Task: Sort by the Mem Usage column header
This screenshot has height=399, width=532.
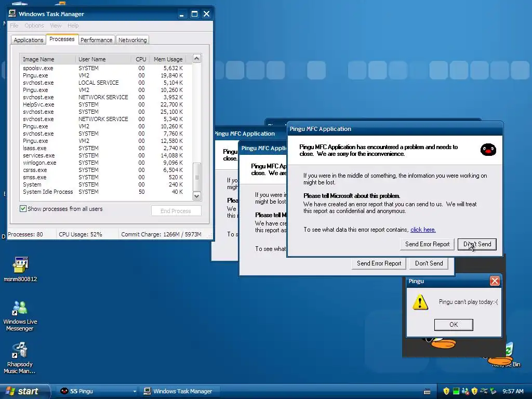Action: (168, 59)
